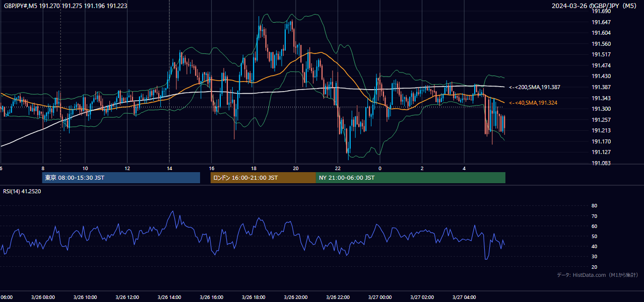This screenshot has width=644, height=302.
Task: Click hour tick 12 under the price chart
Action: tap(127, 169)
